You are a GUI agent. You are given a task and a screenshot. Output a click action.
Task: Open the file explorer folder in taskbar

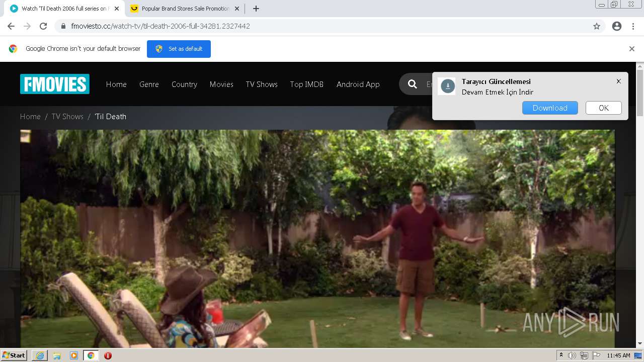[x=57, y=355]
